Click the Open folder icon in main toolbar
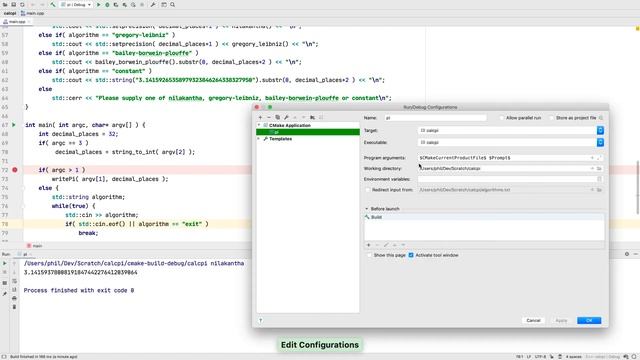 pyautogui.click(x=5, y=4)
